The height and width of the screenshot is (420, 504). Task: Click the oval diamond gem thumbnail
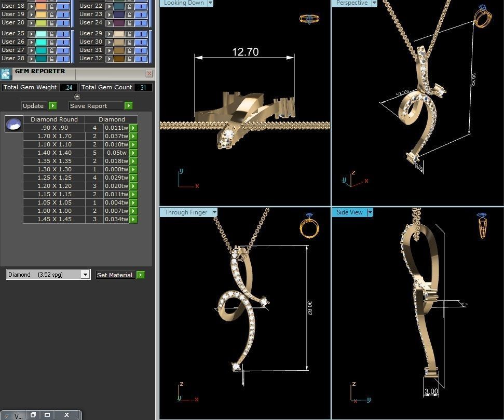coord(14,124)
